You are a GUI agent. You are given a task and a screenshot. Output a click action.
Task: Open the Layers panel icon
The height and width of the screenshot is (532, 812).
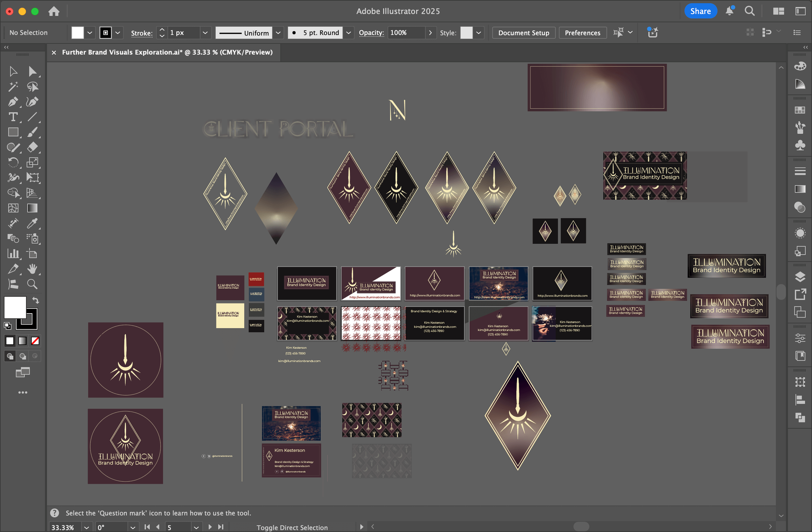[x=800, y=277]
